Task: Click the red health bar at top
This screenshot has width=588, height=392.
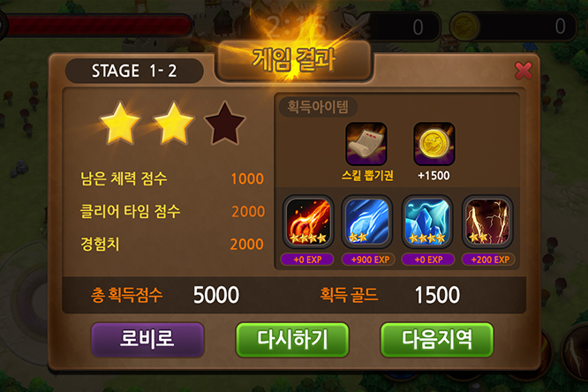Action: point(97,26)
